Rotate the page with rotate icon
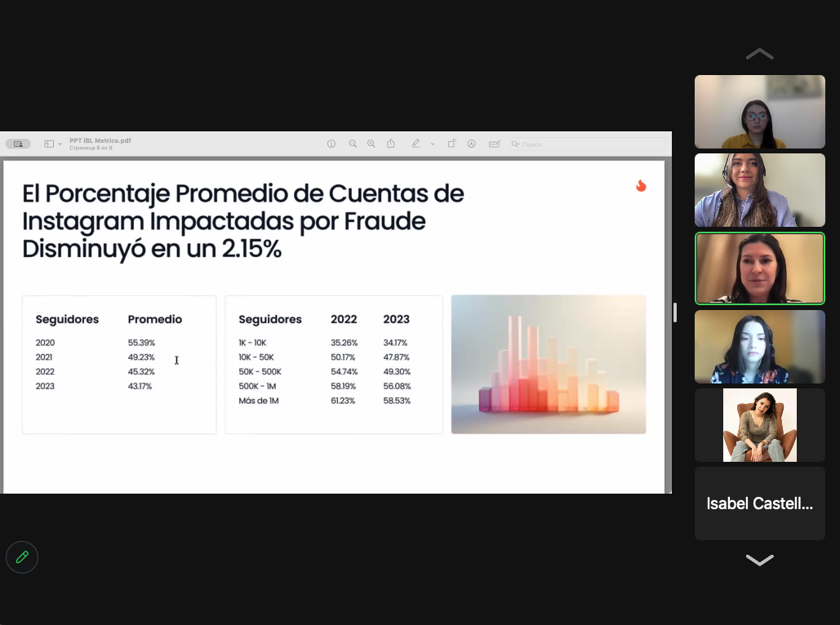The height and width of the screenshot is (625, 840). [451, 144]
